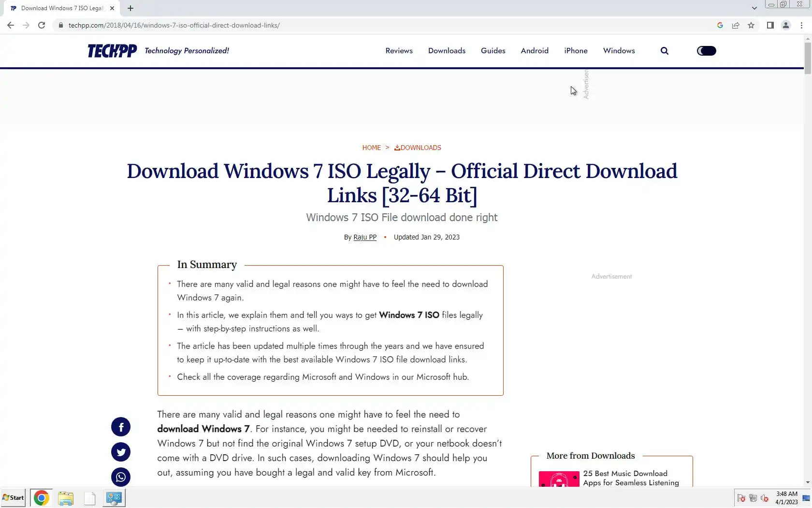Reload the page with refresh icon
The height and width of the screenshot is (508, 812).
pyautogui.click(x=42, y=25)
